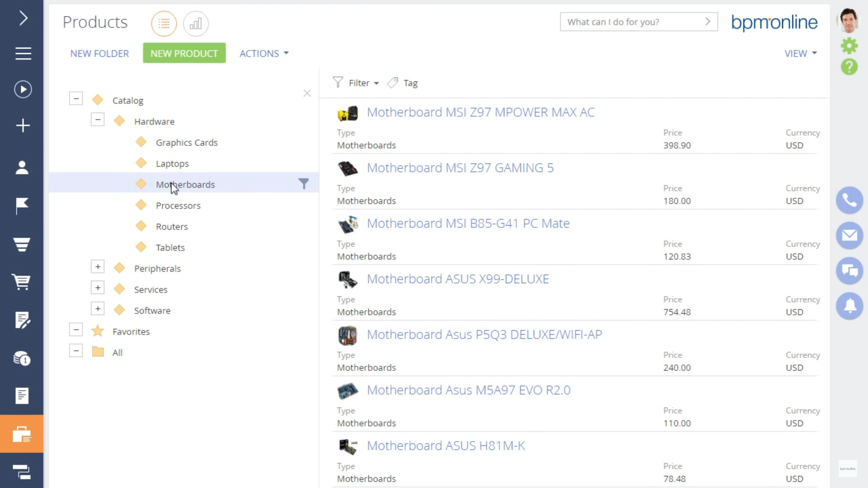Expand the Software folder
868x488 pixels.
pyautogui.click(x=98, y=309)
